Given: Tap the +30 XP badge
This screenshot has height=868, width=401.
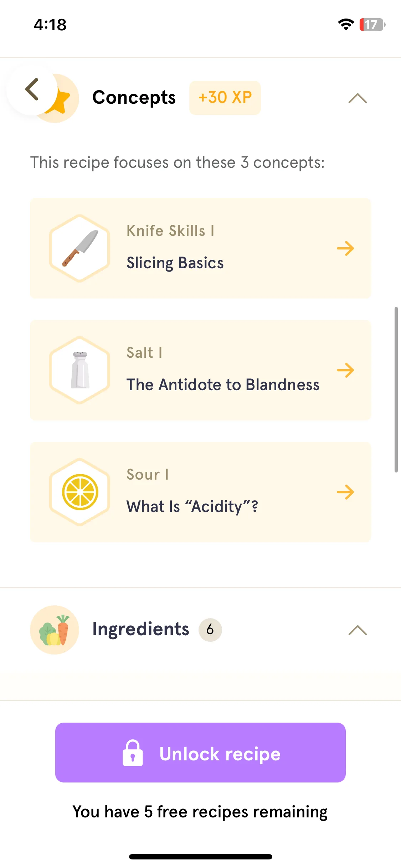Looking at the screenshot, I should (x=225, y=98).
